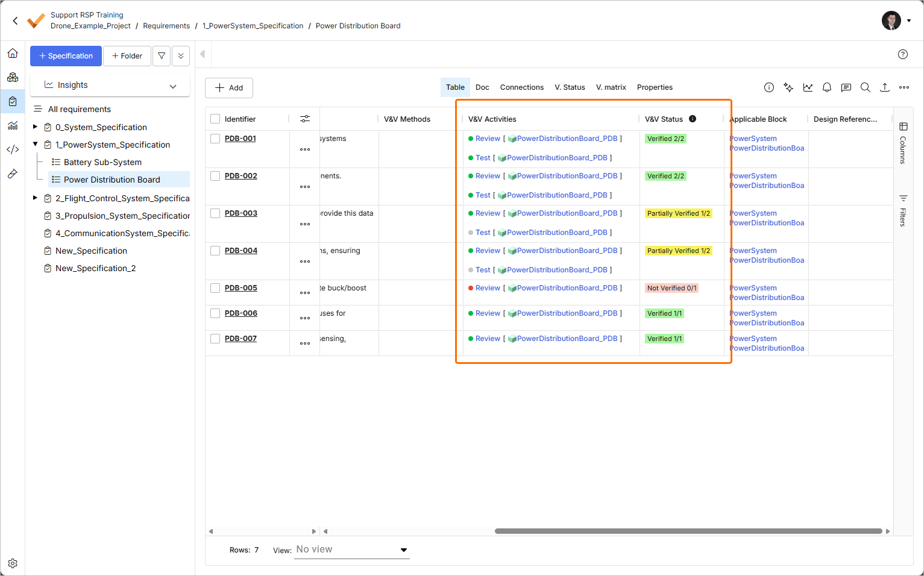Open the blocks icon in the left rail
This screenshot has width=924, height=576.
[13, 77]
